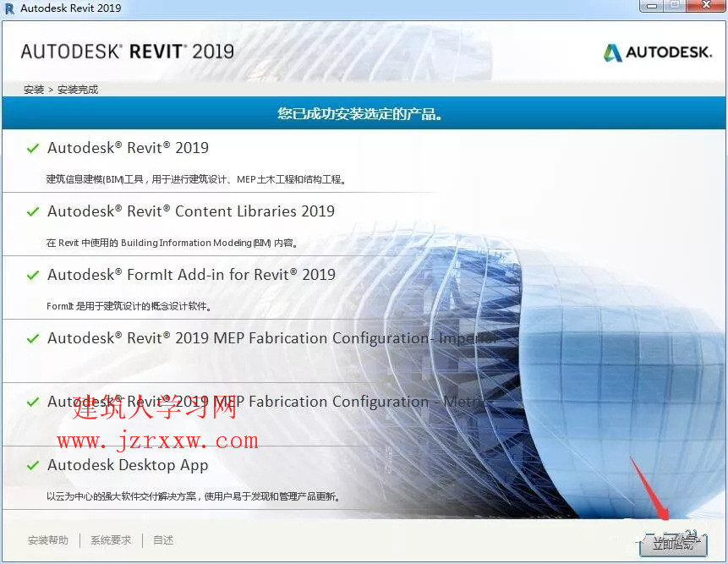The image size is (728, 564).
Task: Click the Autodesk logo at top right
Action: [658, 52]
